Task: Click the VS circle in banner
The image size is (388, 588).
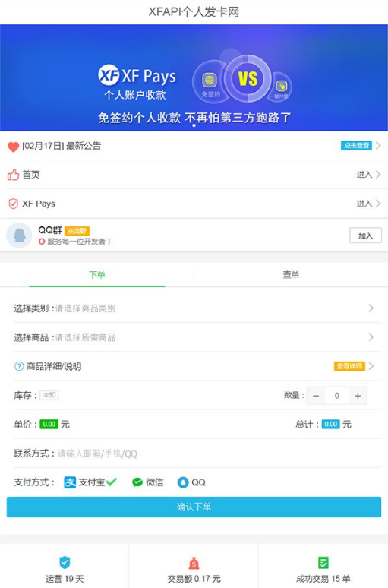Action: (x=248, y=79)
